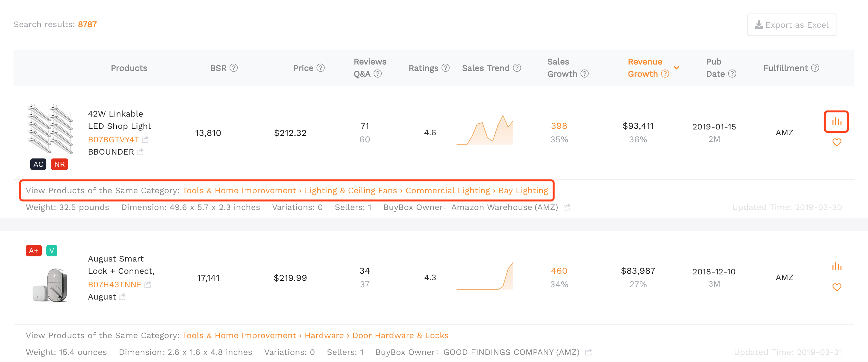
Task: Click pub date 2019-01-15
Action: 714,126
